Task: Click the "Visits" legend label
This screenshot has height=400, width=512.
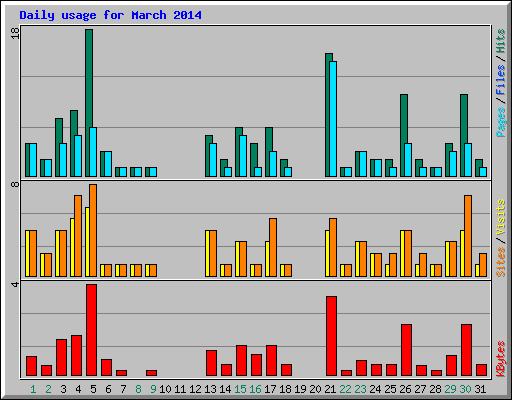Action: pos(500,218)
